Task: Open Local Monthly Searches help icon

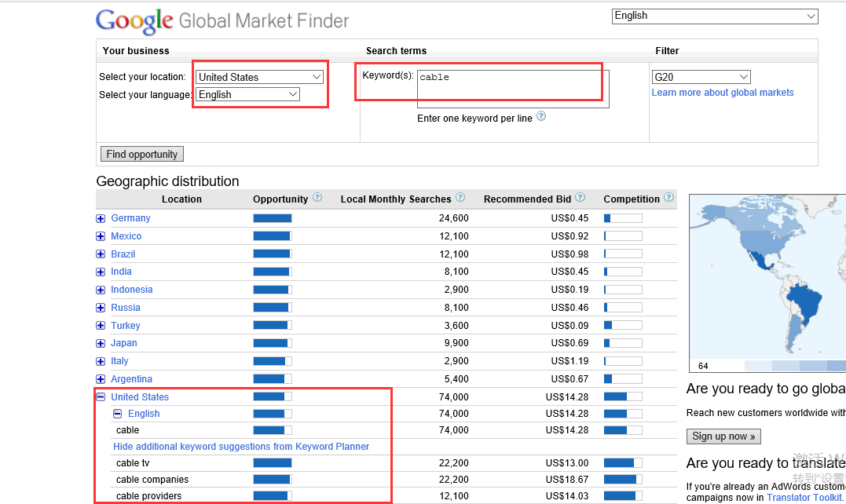Action: (x=460, y=197)
